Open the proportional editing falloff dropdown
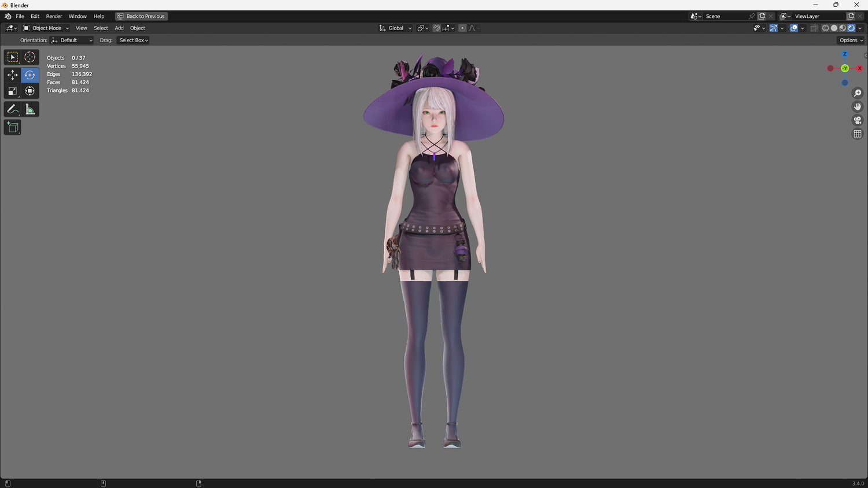Viewport: 868px width, 488px height. pyautogui.click(x=474, y=28)
